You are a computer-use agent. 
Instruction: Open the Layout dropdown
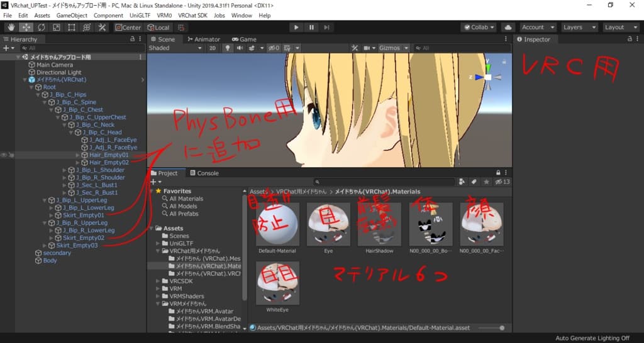[x=621, y=28]
